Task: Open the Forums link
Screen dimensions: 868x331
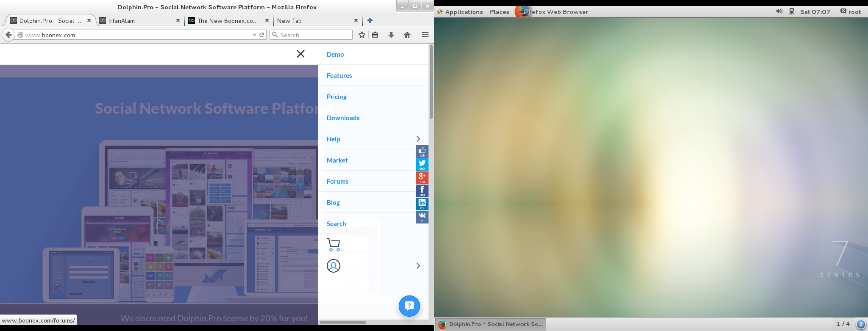Action: 337,181
